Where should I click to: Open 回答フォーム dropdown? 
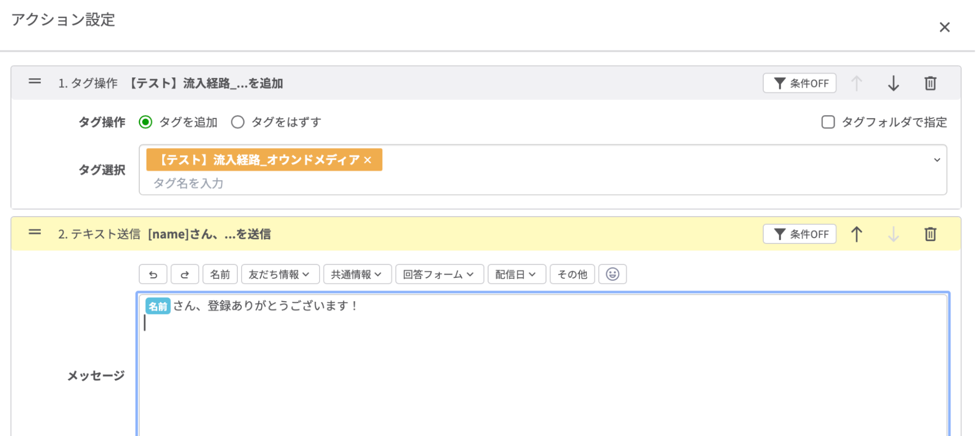pyautogui.click(x=440, y=274)
